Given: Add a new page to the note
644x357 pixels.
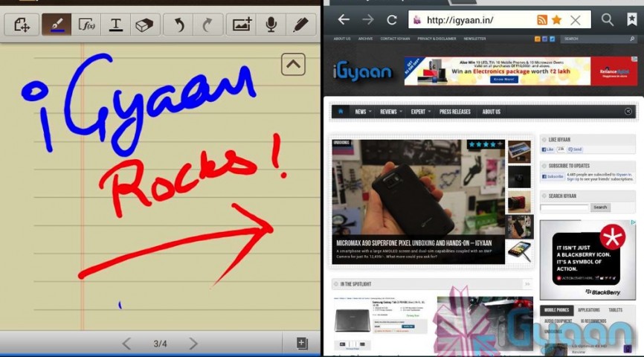Looking at the screenshot, I should point(302,344).
